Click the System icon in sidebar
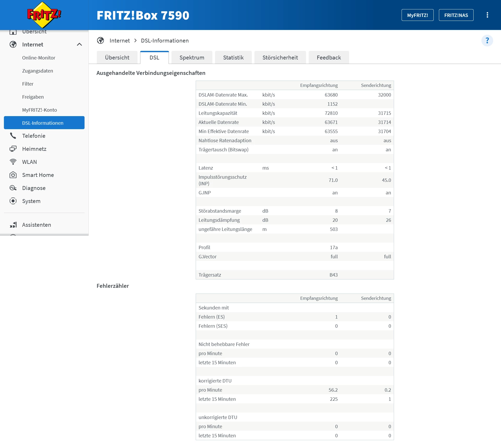The height and width of the screenshot is (448, 501). click(x=13, y=201)
